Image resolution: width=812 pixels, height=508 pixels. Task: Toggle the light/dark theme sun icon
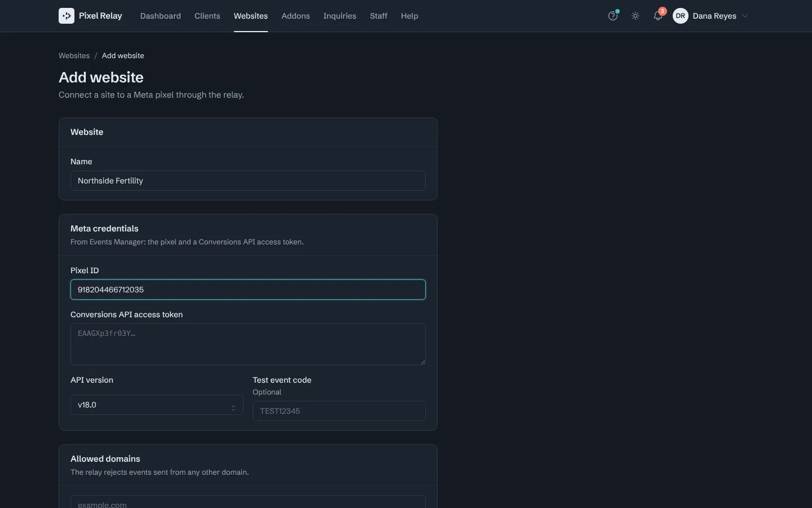(636, 16)
